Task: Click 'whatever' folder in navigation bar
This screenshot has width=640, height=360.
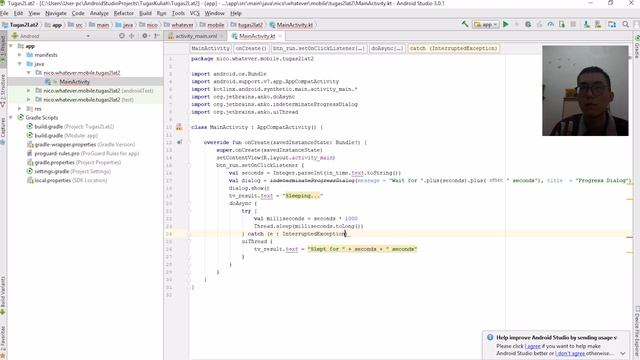Action: click(x=178, y=25)
